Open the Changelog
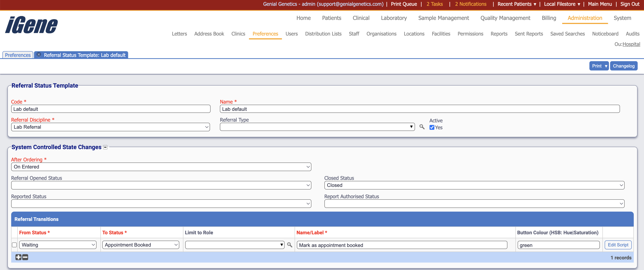Screen dimensions: 644x270 (624, 66)
